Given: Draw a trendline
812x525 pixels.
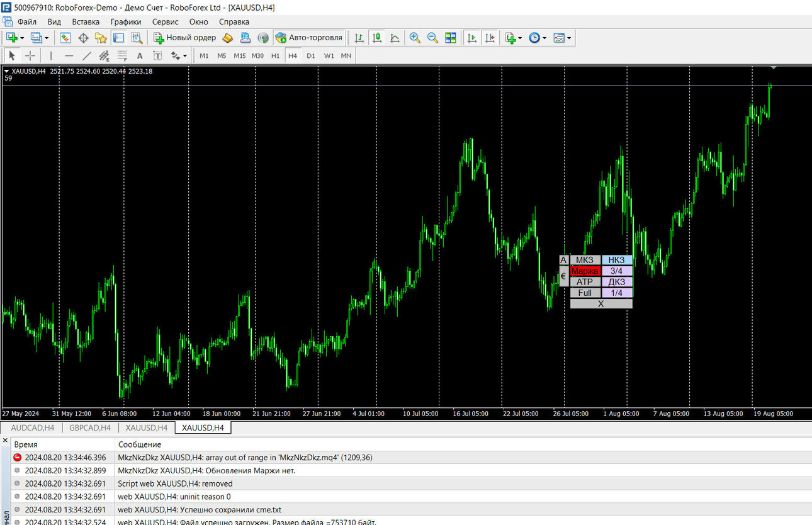Looking at the screenshot, I should (x=86, y=55).
